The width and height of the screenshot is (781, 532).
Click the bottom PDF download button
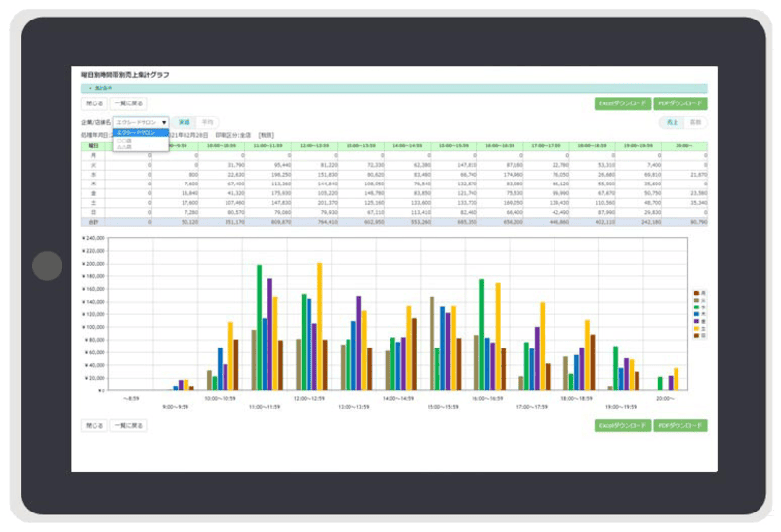point(680,426)
